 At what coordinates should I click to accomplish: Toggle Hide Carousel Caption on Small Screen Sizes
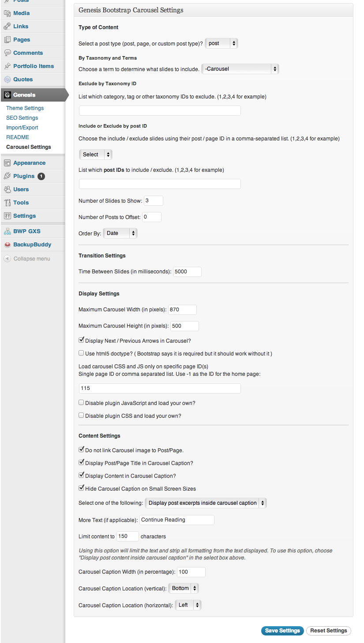coord(81,488)
